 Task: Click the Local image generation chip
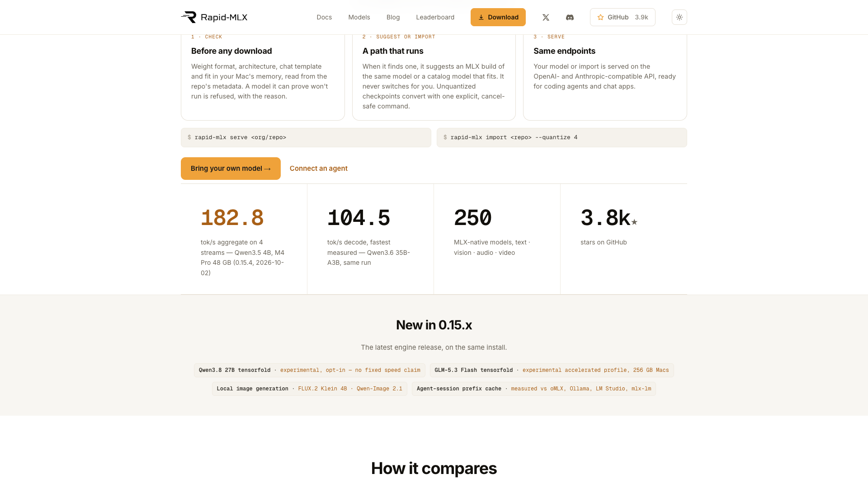coord(309,389)
